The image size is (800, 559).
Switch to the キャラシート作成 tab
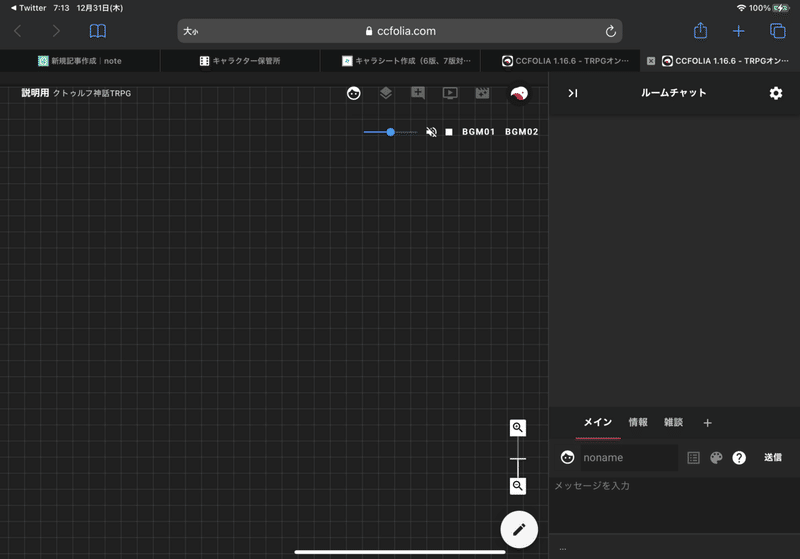pyautogui.click(x=401, y=61)
